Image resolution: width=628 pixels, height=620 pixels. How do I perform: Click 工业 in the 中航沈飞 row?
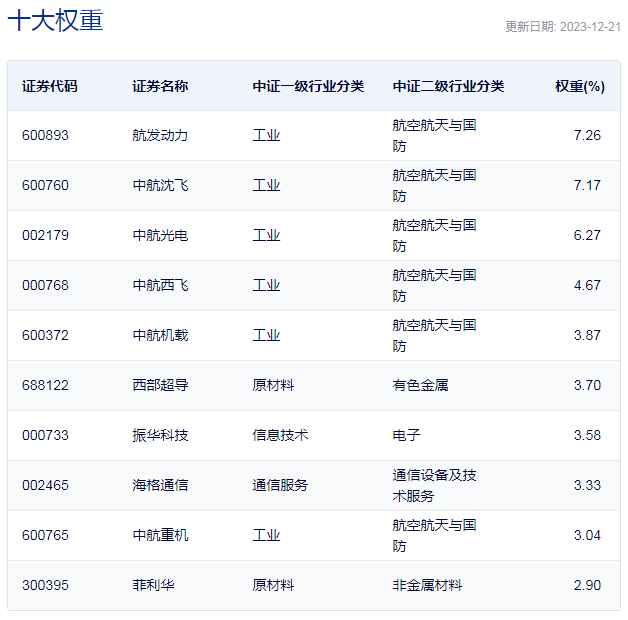pyautogui.click(x=266, y=185)
